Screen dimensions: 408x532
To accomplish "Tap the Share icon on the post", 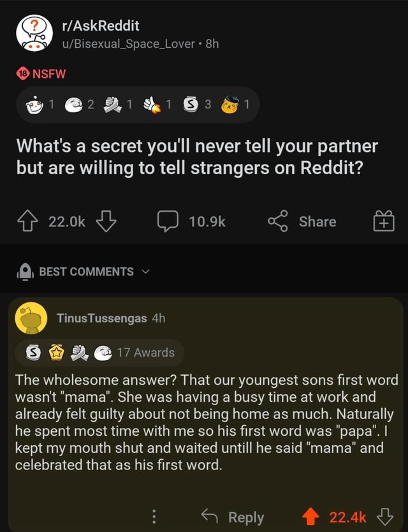I will point(279,221).
